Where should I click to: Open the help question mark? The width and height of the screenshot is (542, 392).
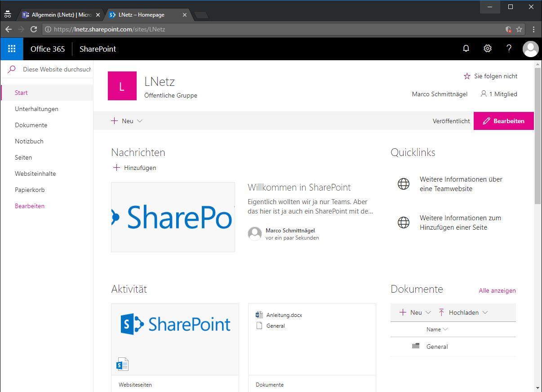pos(509,49)
